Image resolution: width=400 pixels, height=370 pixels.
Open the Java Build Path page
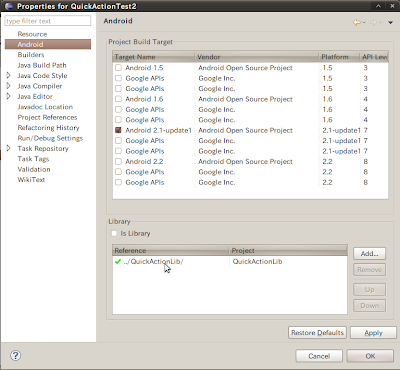42,65
